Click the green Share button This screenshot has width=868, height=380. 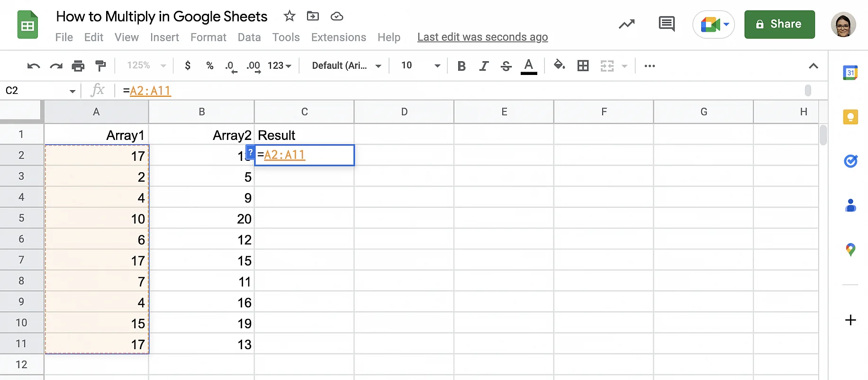[779, 24]
